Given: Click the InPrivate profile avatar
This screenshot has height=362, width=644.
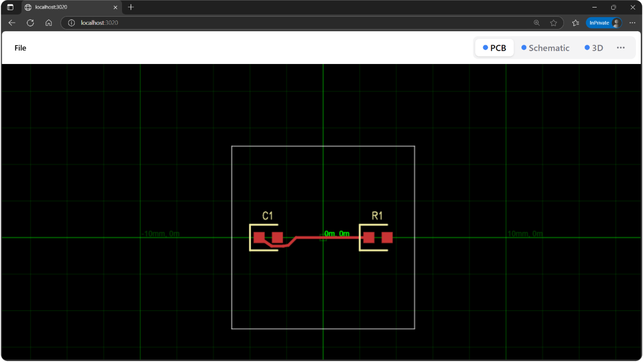Looking at the screenshot, I should coord(617,23).
